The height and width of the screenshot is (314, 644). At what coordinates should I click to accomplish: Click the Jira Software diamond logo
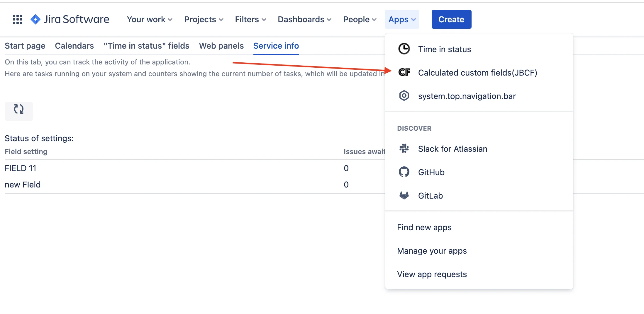pos(35,19)
